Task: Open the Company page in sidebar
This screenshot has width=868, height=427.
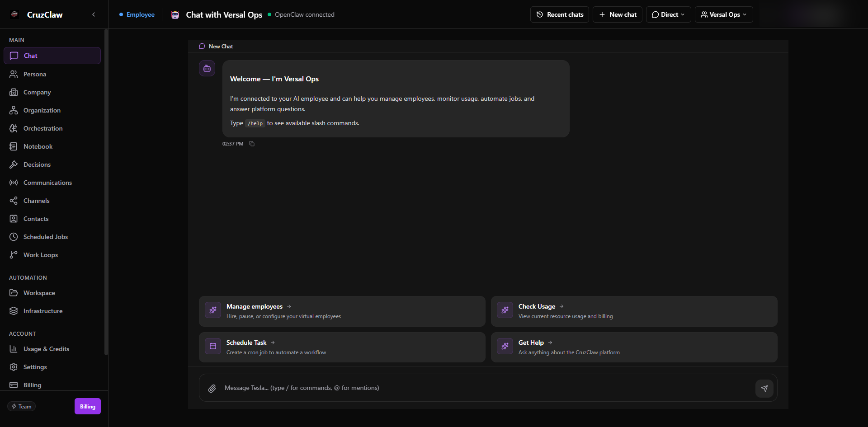Action: coord(52,92)
